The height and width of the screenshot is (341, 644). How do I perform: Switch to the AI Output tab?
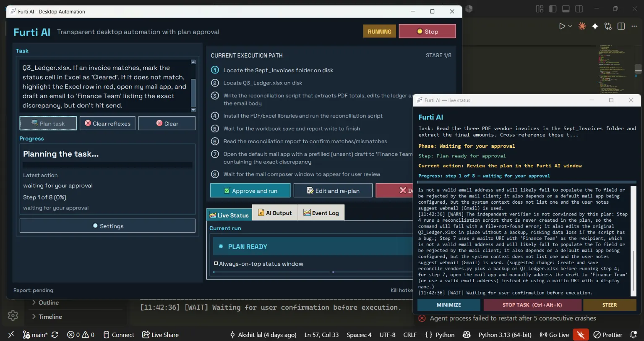pos(275,212)
